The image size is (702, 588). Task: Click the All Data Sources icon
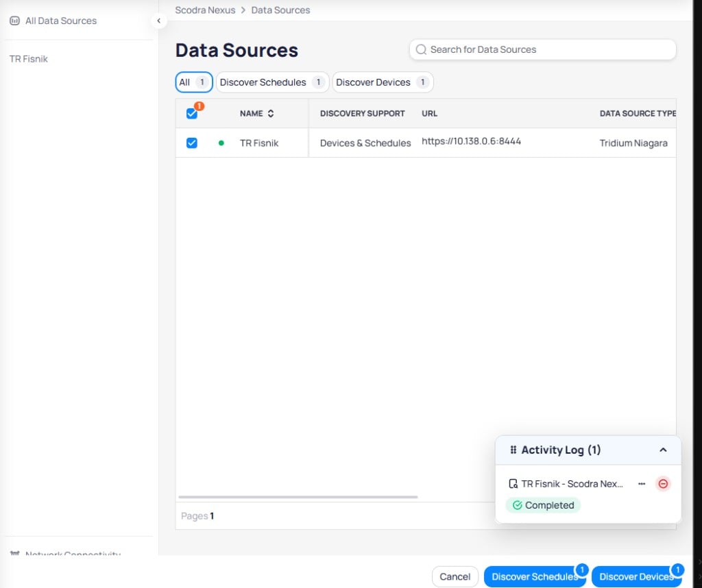pos(15,21)
